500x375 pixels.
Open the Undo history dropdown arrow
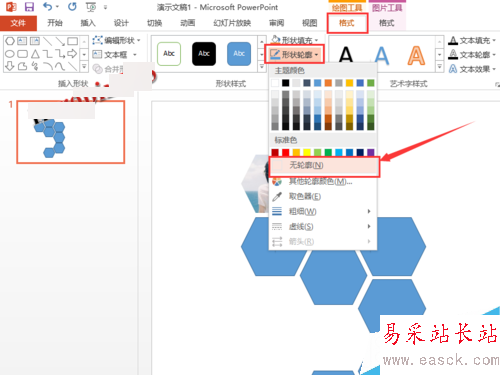coord(57,7)
